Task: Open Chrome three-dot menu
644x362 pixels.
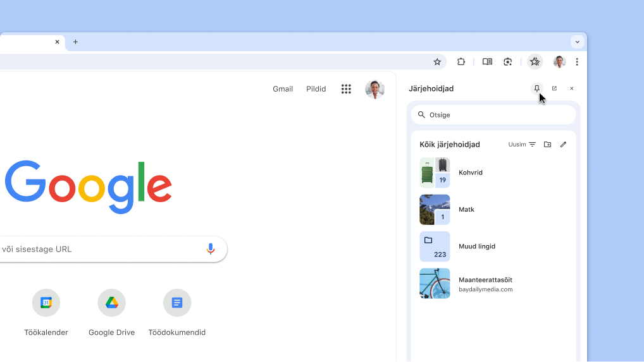Action: (577, 62)
